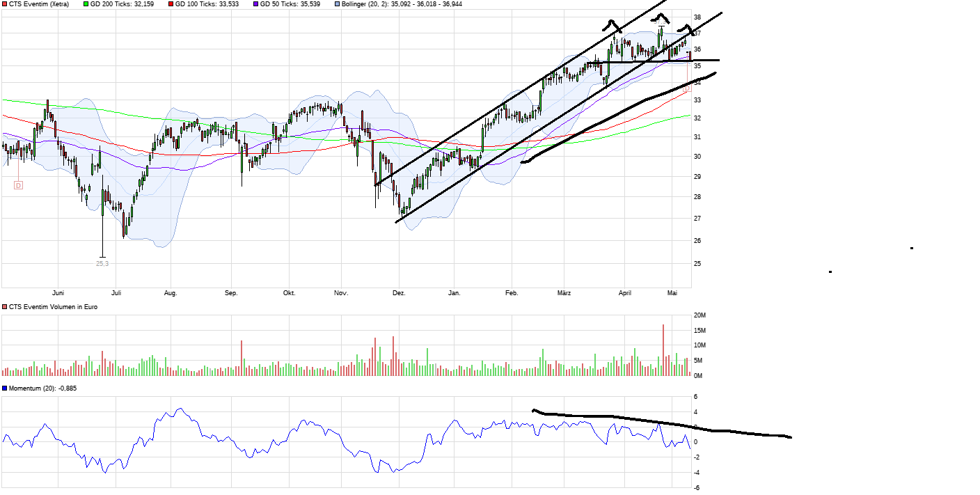This screenshot has height=495, width=980.
Task: Select the März axis label
Action: coord(563,293)
